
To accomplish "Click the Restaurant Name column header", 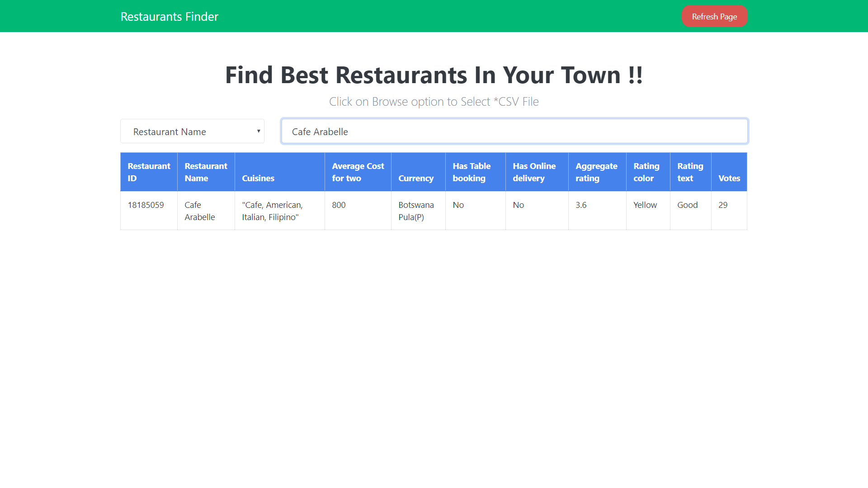I will (206, 172).
